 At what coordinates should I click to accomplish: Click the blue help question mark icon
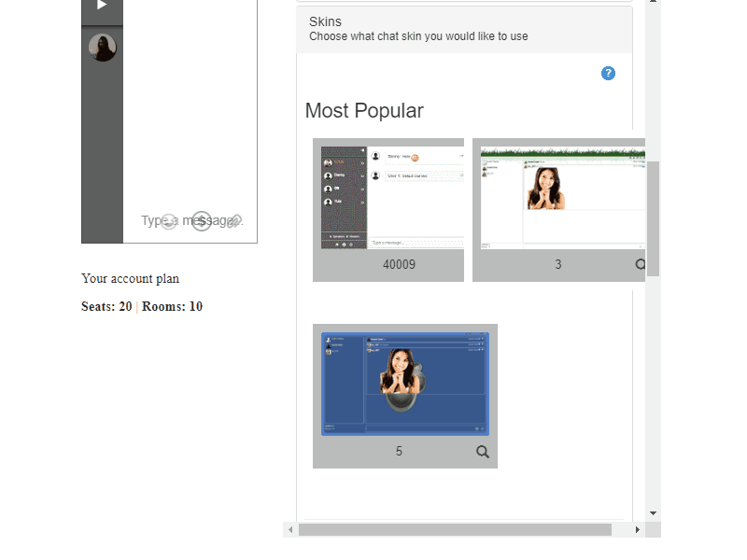pos(608,74)
